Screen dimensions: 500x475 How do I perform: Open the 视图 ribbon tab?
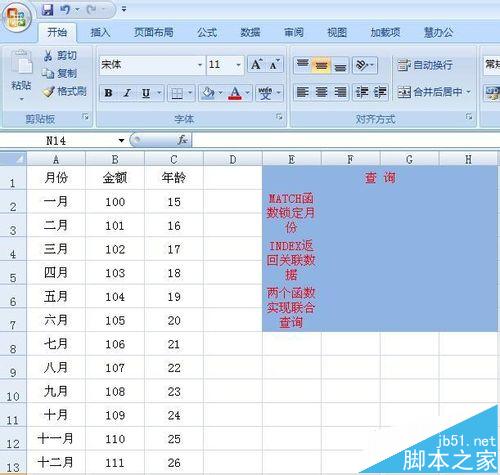(337, 32)
